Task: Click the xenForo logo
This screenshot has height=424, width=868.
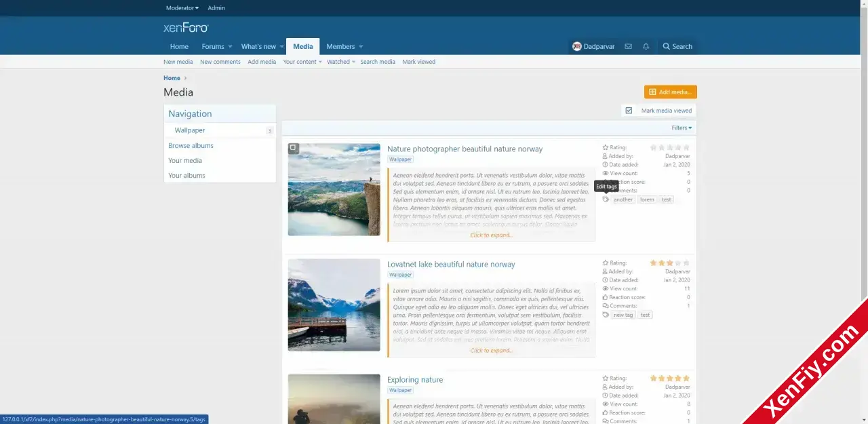Action: coord(186,28)
